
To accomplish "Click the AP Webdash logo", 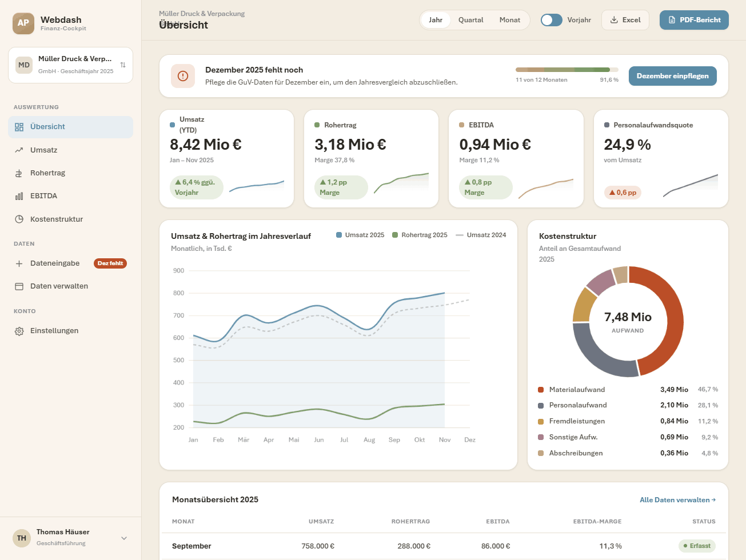I will 23,23.
